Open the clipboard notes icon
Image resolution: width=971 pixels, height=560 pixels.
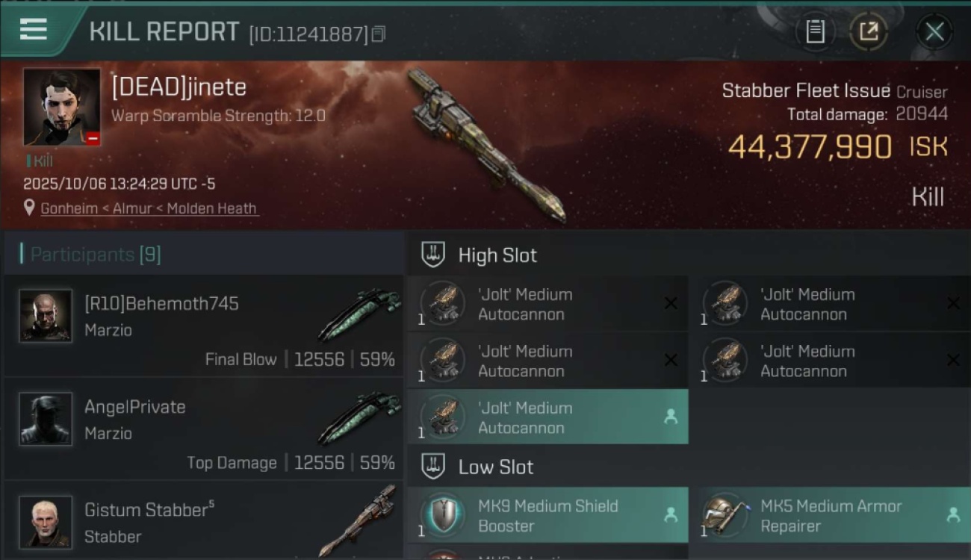click(815, 31)
